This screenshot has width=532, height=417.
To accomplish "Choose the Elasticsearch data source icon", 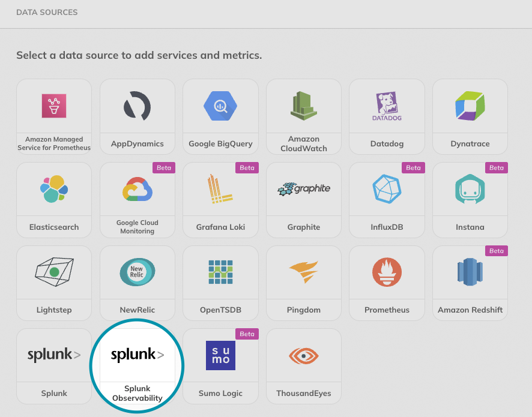I will click(53, 189).
